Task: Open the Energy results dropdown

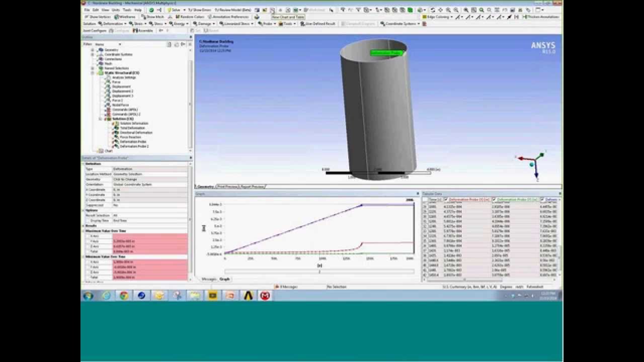Action: point(179,24)
